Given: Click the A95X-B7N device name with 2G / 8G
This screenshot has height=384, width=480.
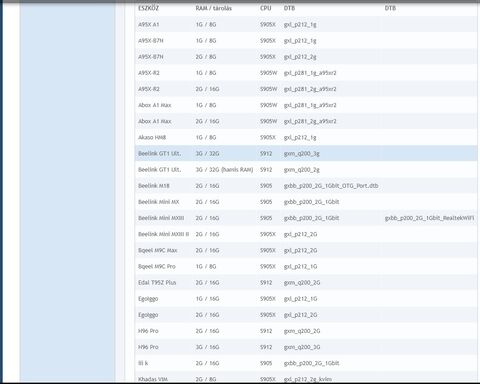Looking at the screenshot, I should tap(151, 57).
